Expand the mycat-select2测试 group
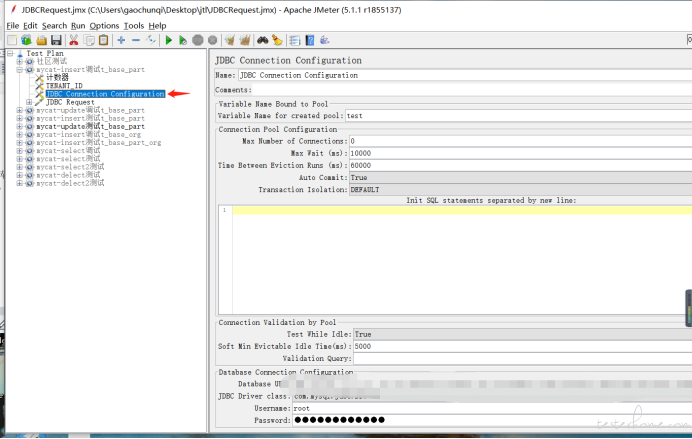Screen dimensions: 692x439 pyautogui.click(x=19, y=167)
